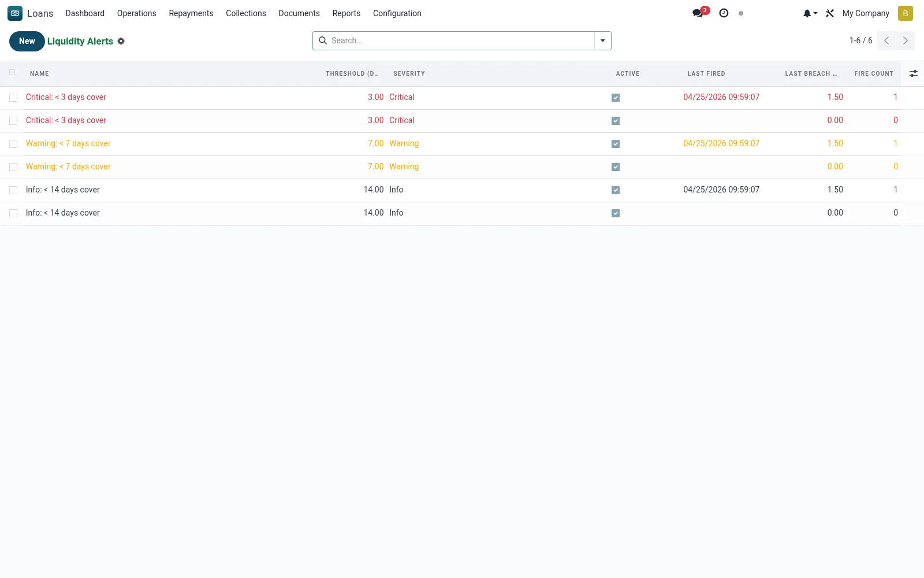Open the Configuration menu
Screen dimensions: 924x578
(x=397, y=13)
